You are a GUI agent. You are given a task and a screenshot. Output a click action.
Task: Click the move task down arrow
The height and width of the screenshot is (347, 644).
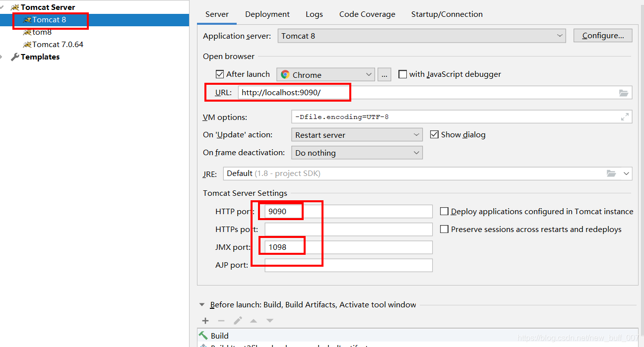click(x=270, y=321)
